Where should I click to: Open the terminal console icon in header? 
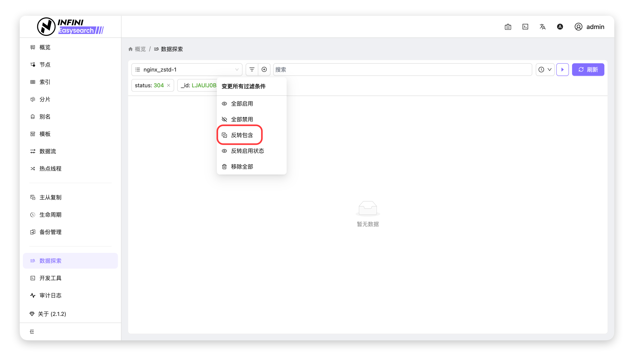click(x=525, y=27)
